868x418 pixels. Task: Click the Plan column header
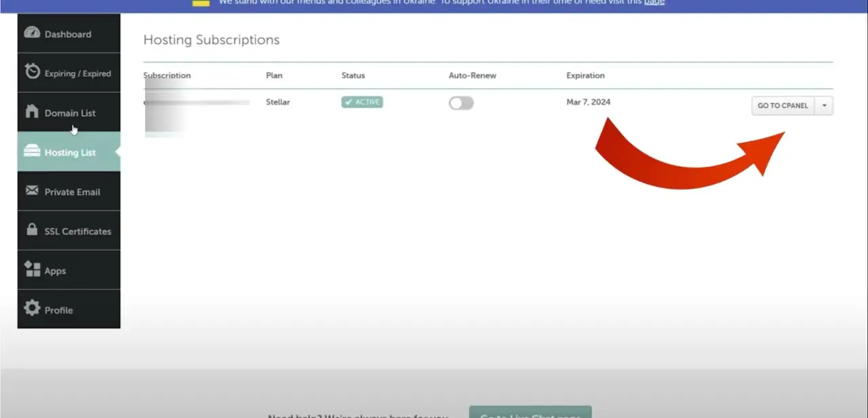coord(274,75)
